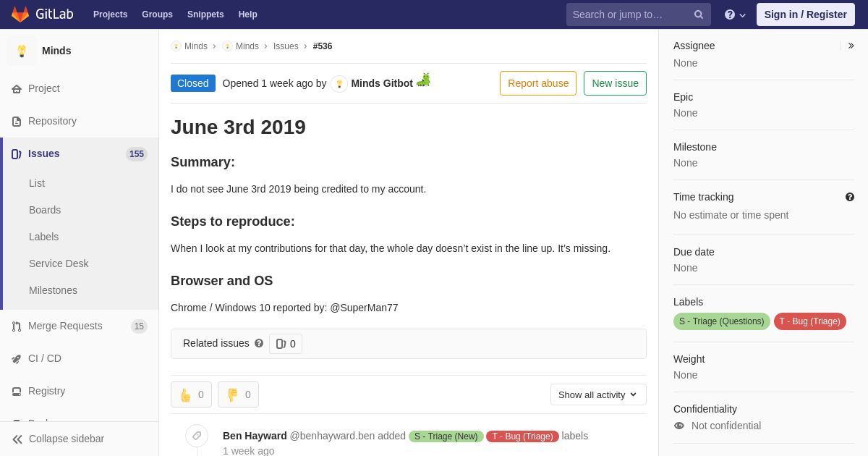The width and height of the screenshot is (868, 456).
Task: Click Minds project name in sidebar
Action: pos(56,51)
